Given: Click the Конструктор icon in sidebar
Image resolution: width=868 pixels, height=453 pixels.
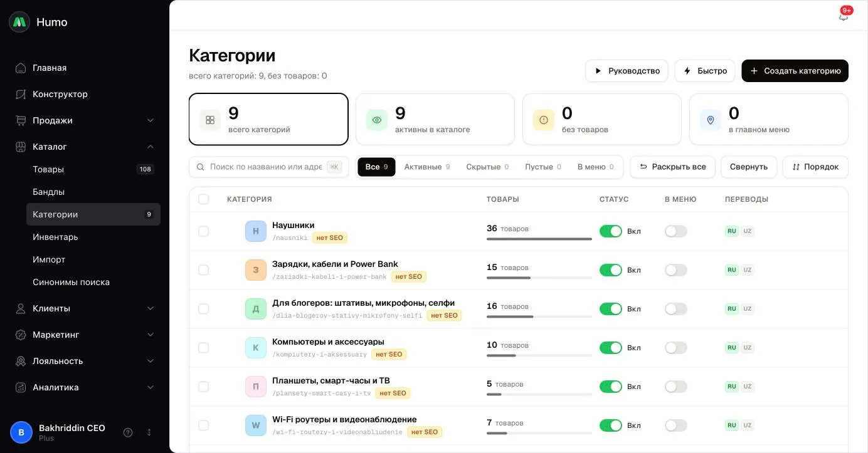Looking at the screenshot, I should click(x=21, y=94).
